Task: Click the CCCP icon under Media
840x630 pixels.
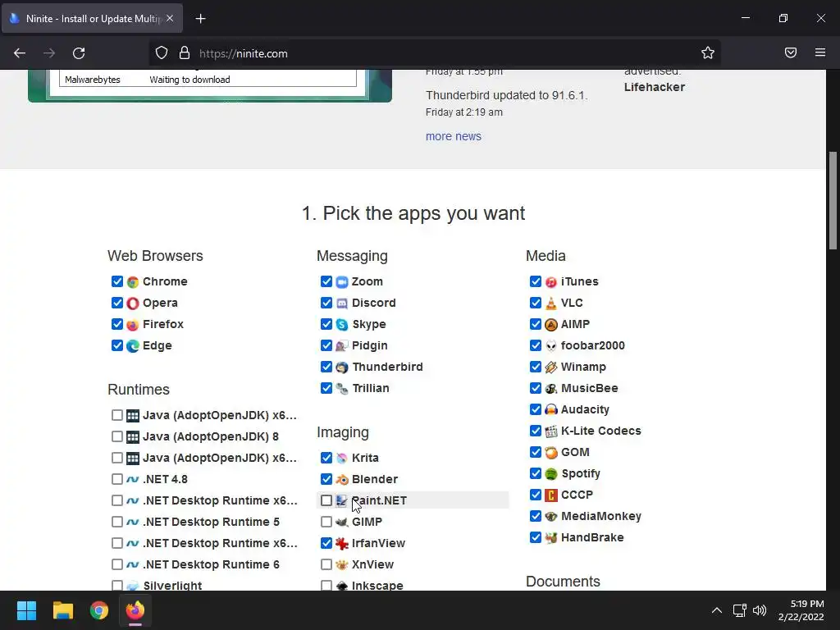Action: pos(551,495)
